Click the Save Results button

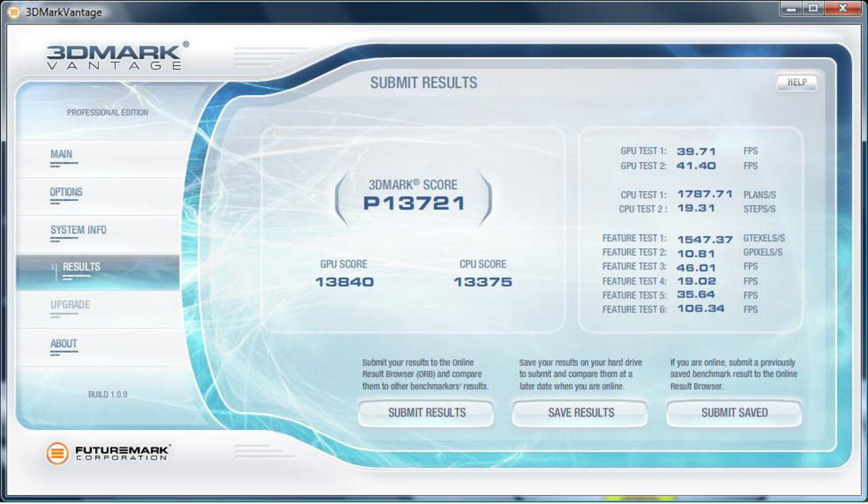(581, 413)
